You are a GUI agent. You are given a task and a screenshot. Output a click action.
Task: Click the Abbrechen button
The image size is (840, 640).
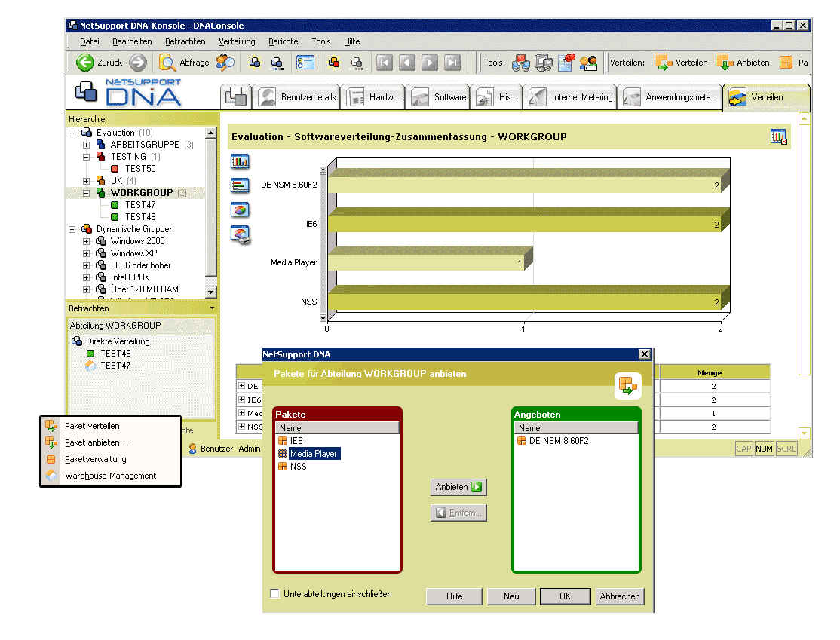(620, 596)
